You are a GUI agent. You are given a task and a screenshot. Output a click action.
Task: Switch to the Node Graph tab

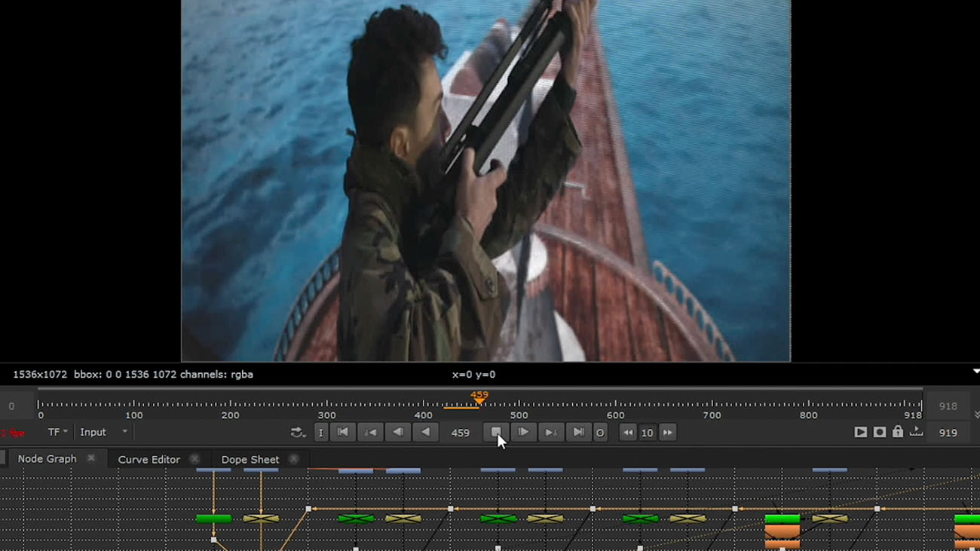pyautogui.click(x=47, y=458)
